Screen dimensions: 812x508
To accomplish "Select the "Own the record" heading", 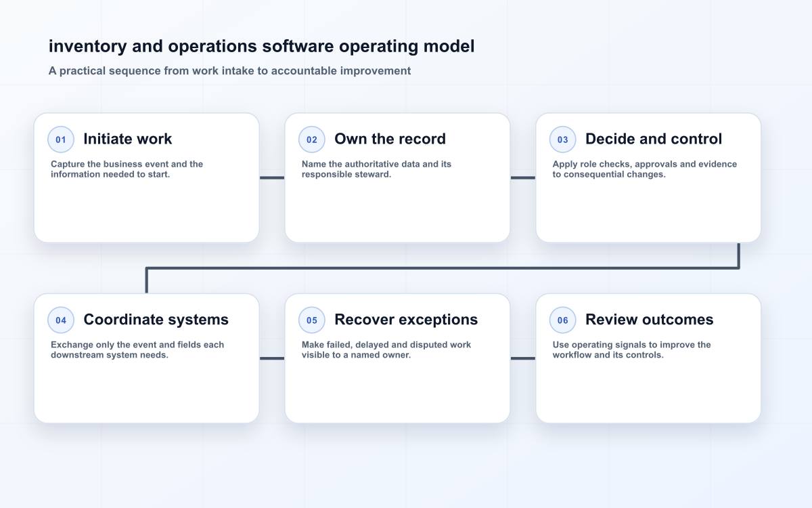I will coord(390,139).
